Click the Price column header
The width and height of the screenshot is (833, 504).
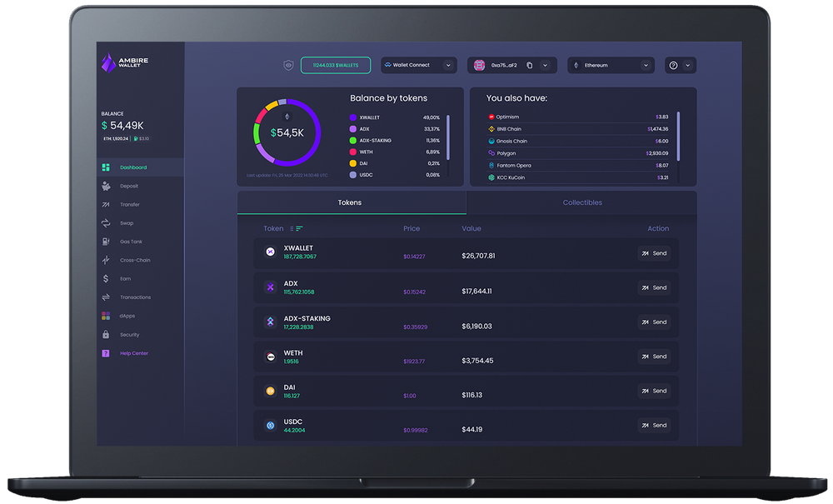[412, 228]
